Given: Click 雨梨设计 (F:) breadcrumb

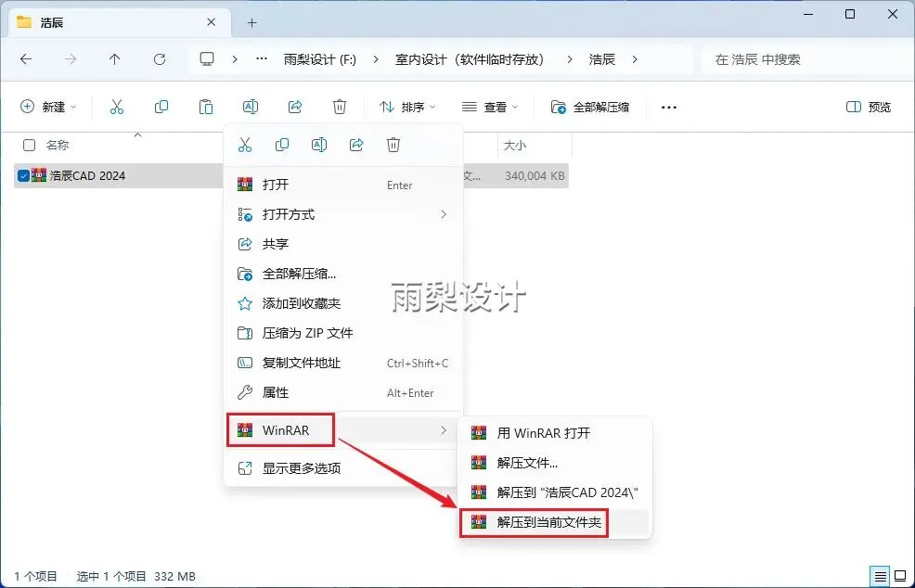Looking at the screenshot, I should [x=320, y=59].
